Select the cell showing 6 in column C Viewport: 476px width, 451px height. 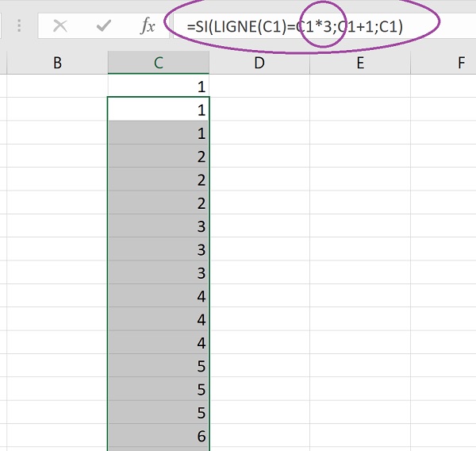(159, 436)
